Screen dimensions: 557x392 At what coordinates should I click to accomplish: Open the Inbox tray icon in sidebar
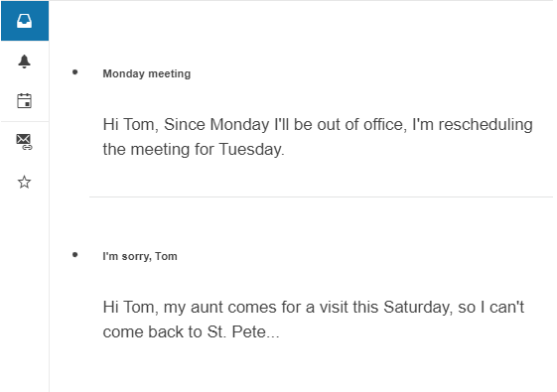click(25, 21)
